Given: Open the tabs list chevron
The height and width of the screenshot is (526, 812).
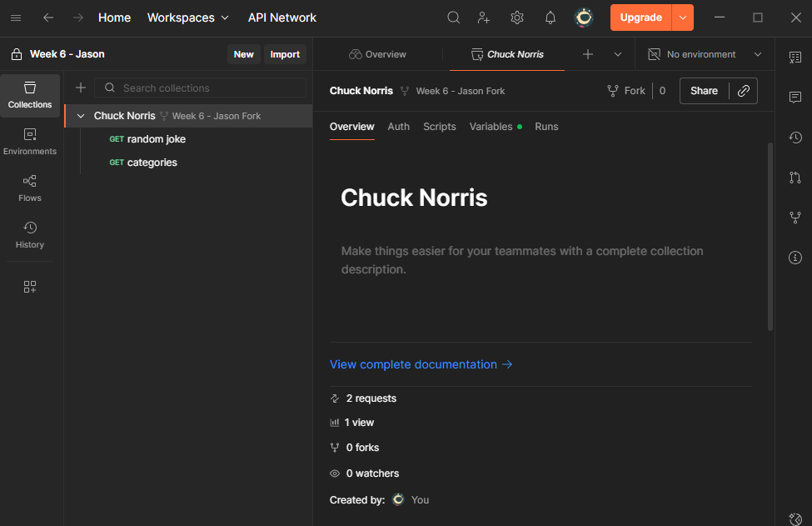Looking at the screenshot, I should pyautogui.click(x=617, y=54).
